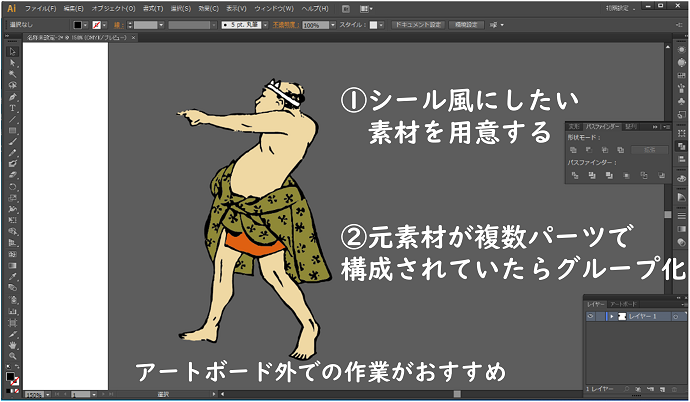690x402 pixels.
Task: Close the document tab with its x
Action: (x=133, y=38)
